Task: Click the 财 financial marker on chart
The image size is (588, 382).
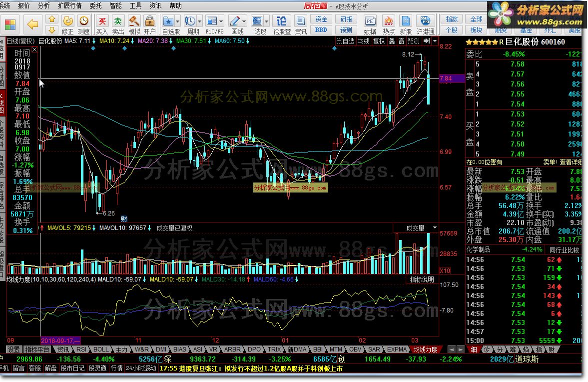Action: coord(124,219)
